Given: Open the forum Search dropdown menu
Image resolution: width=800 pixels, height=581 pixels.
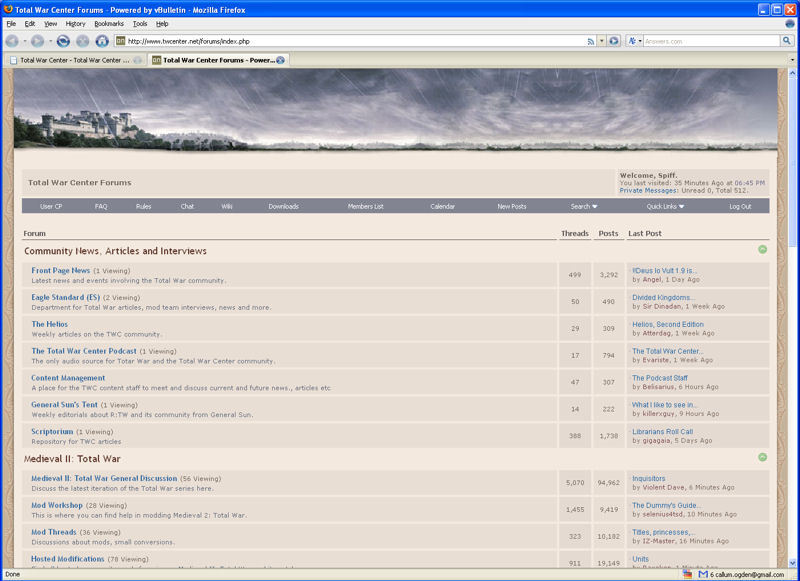Looking at the screenshot, I should (584, 207).
